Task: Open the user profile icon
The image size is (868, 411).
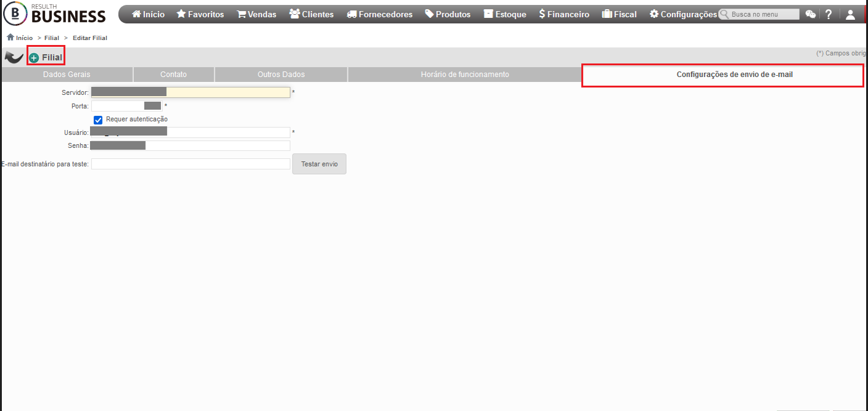Action: (850, 14)
